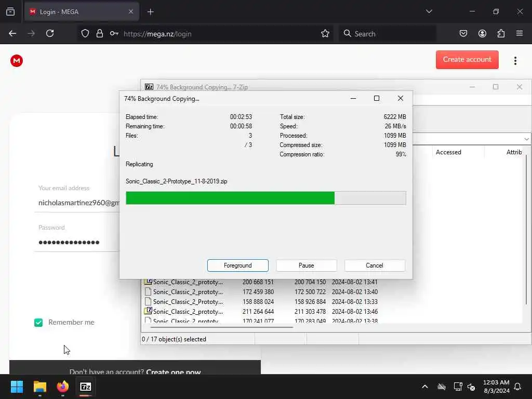The image size is (532, 399).
Task: Click the MEGA logo icon
Action: click(16, 61)
